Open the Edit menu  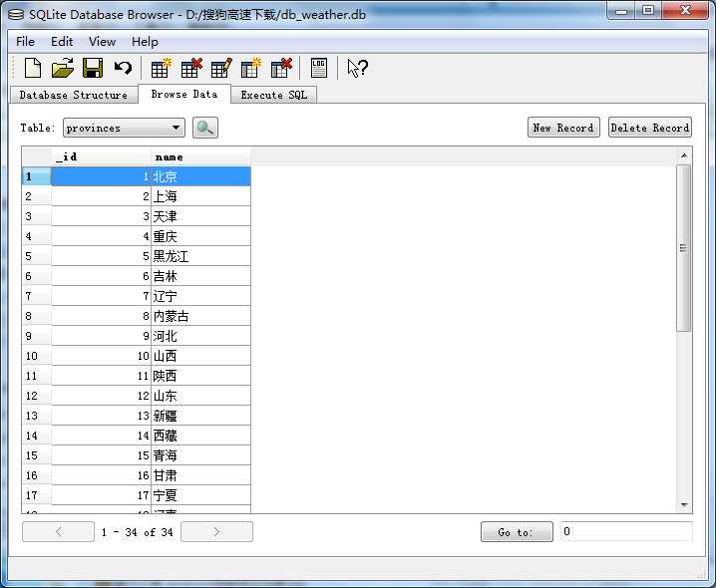point(62,42)
